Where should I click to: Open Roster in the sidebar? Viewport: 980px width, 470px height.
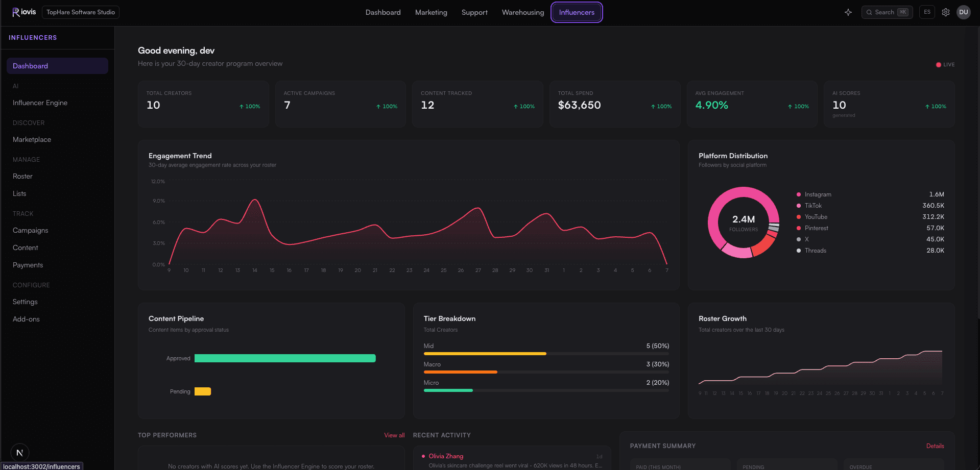tap(57, 176)
